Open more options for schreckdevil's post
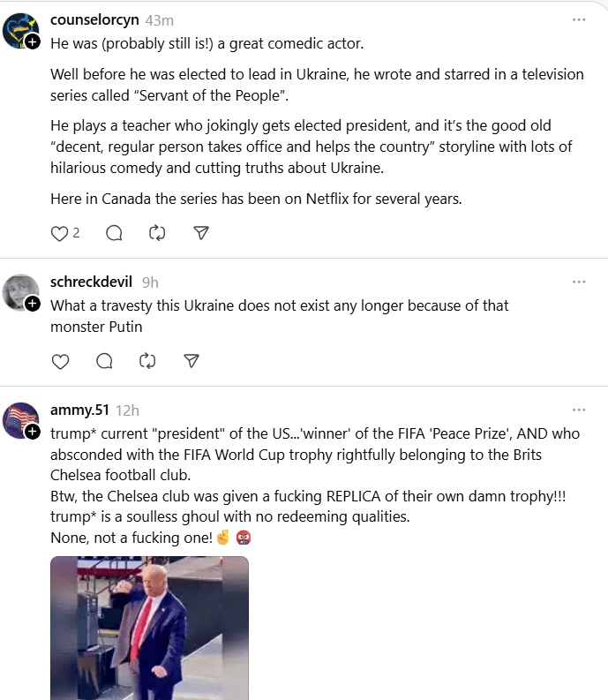 pos(579,282)
